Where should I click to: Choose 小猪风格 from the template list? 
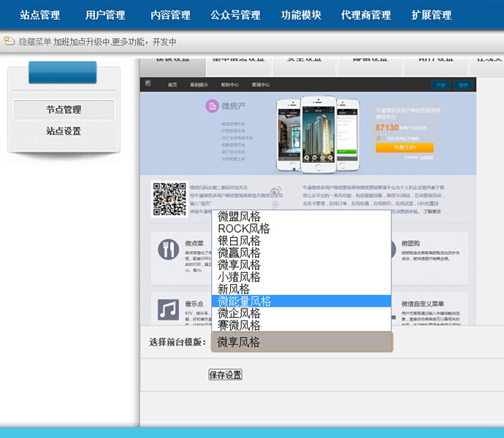pos(301,277)
